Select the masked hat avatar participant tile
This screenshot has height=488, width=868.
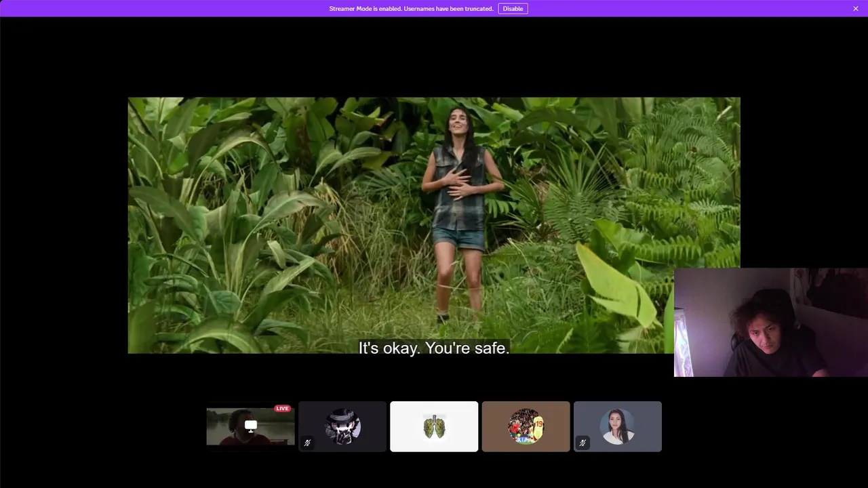click(x=342, y=426)
